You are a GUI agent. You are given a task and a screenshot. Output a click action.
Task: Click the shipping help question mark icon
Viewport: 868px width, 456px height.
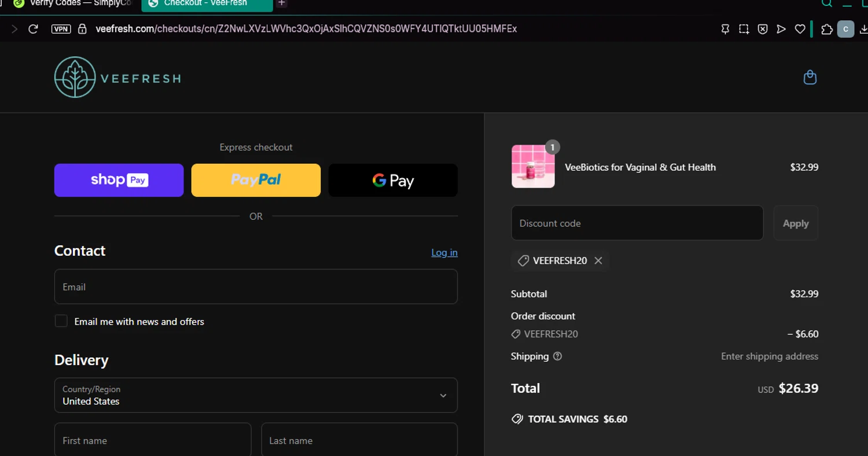tap(558, 356)
